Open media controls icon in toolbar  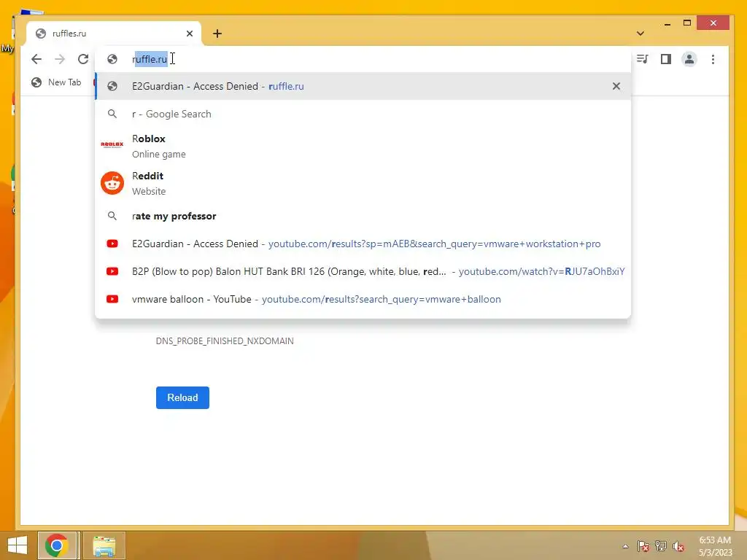[x=642, y=59]
